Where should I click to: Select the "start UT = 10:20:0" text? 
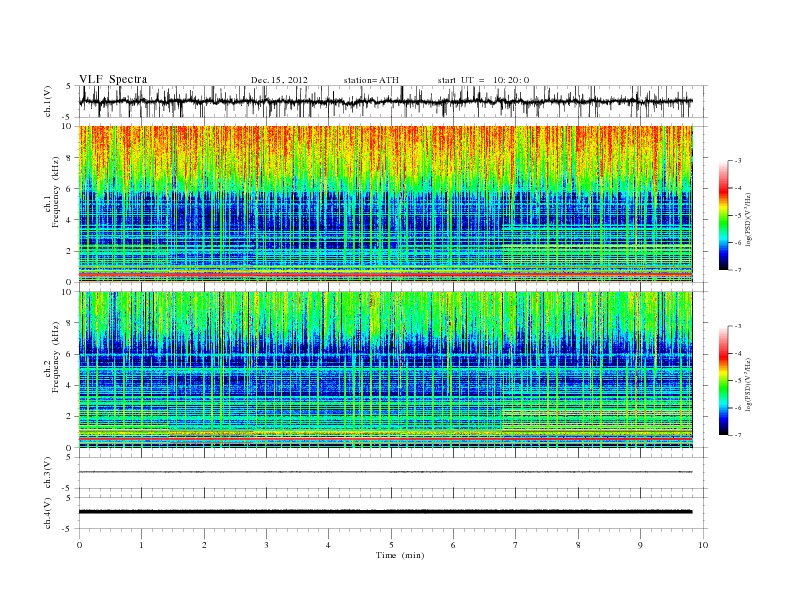pyautogui.click(x=483, y=80)
